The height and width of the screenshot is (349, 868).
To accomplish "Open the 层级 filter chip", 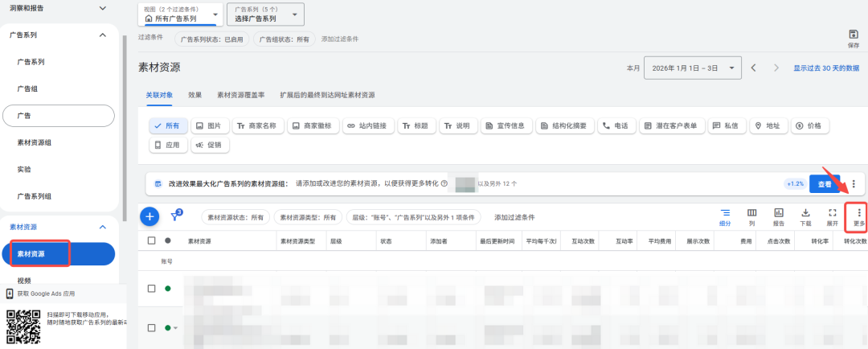I will click(x=414, y=218).
